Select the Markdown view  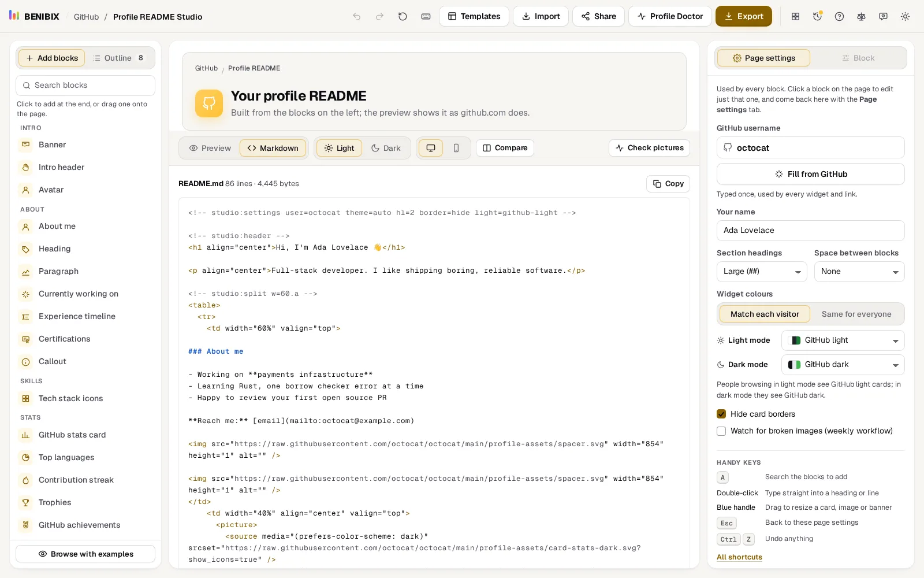point(273,148)
